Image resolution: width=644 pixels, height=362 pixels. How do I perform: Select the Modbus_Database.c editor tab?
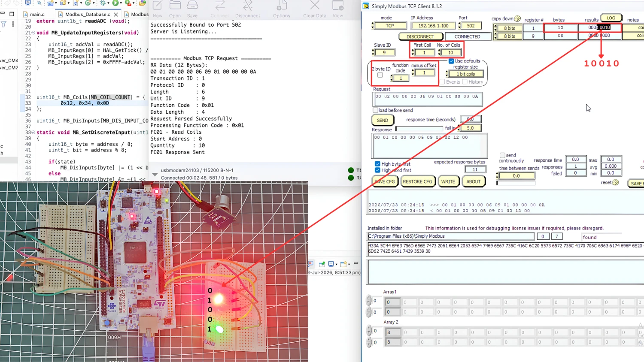pos(88,14)
